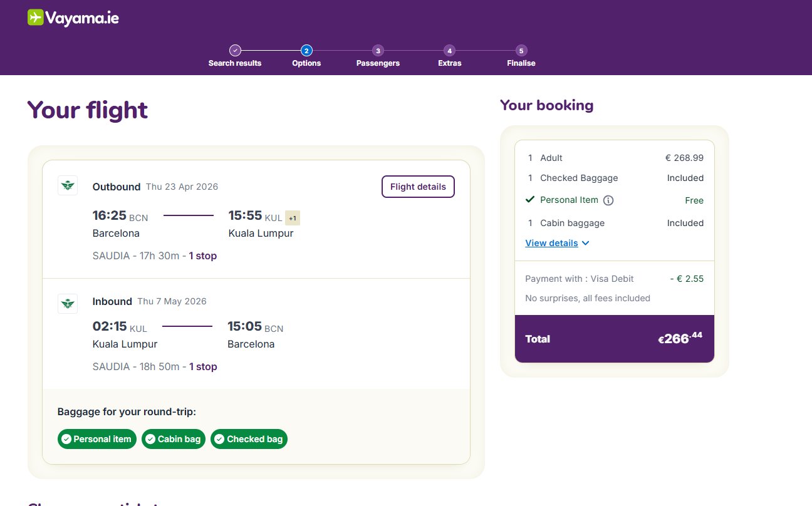Click the Total price €266.44 bar
Screen dimensions: 812x506
614,339
